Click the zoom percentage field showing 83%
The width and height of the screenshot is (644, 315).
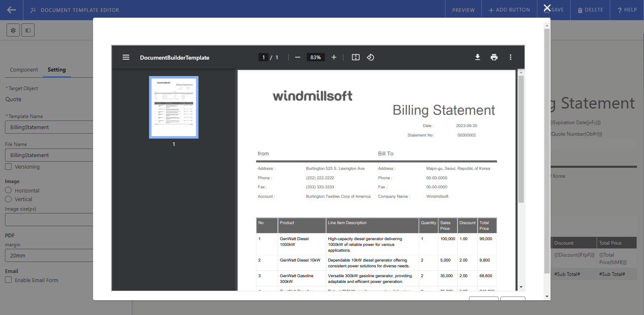tap(315, 58)
